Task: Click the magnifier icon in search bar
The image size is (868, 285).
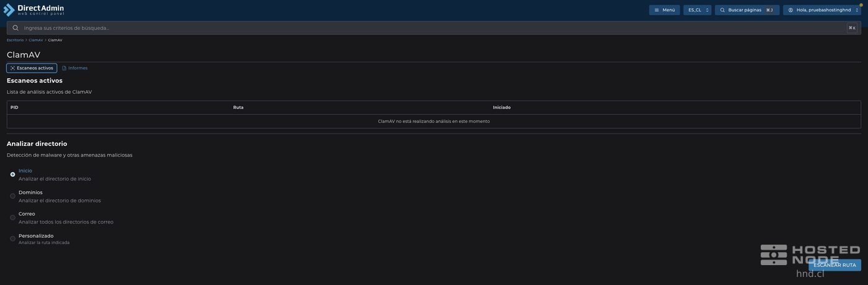Action: point(15,28)
